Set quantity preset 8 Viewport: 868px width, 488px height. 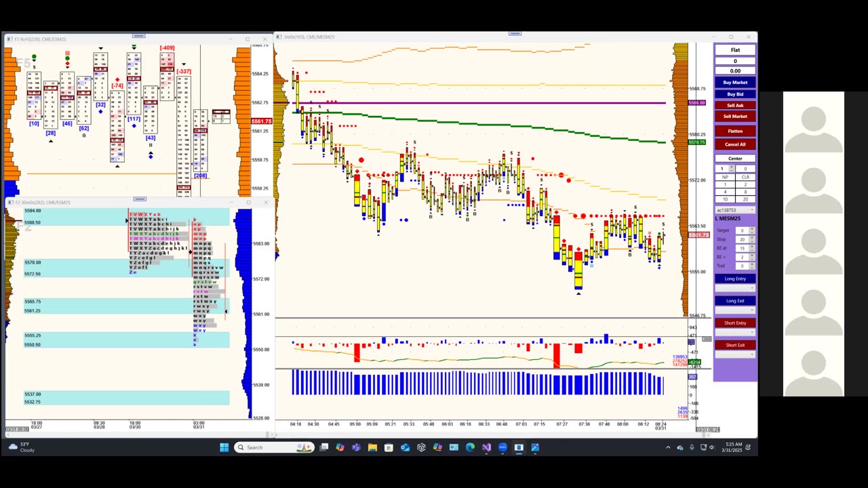pos(745,192)
